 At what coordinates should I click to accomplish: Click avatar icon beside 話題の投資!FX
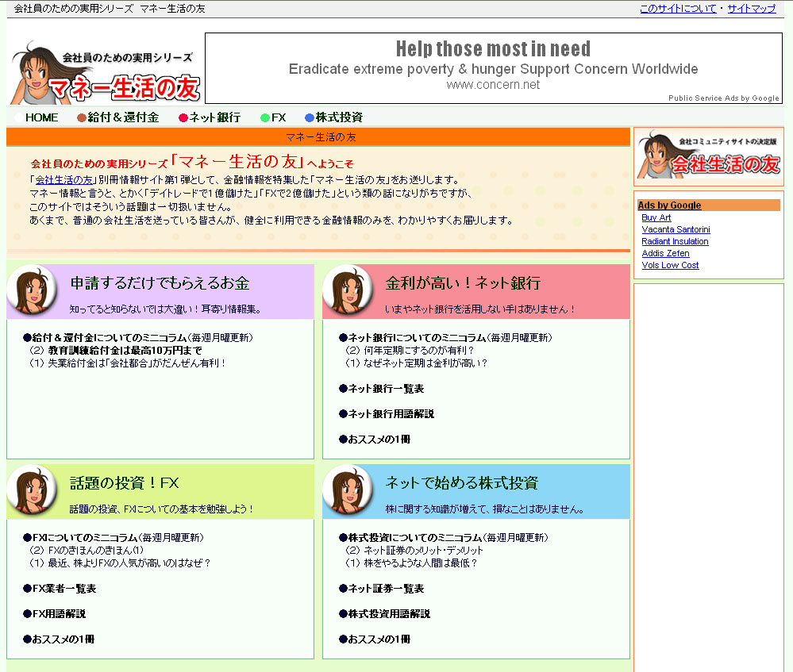33,491
